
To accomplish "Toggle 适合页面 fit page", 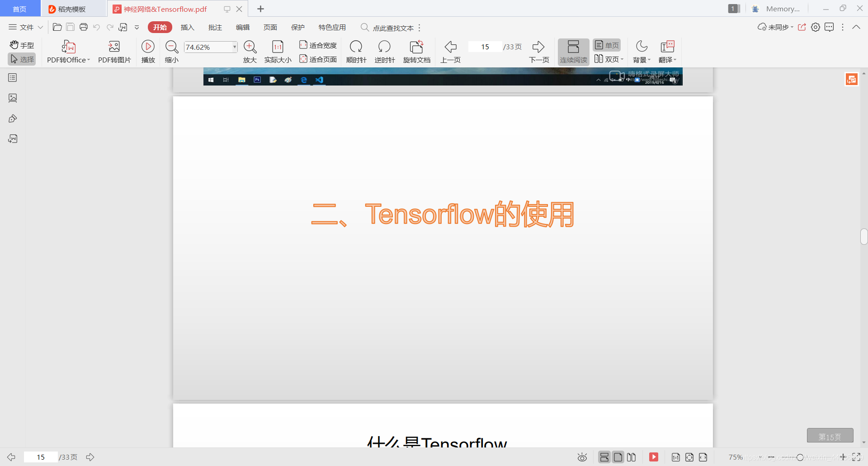I will pyautogui.click(x=318, y=59).
